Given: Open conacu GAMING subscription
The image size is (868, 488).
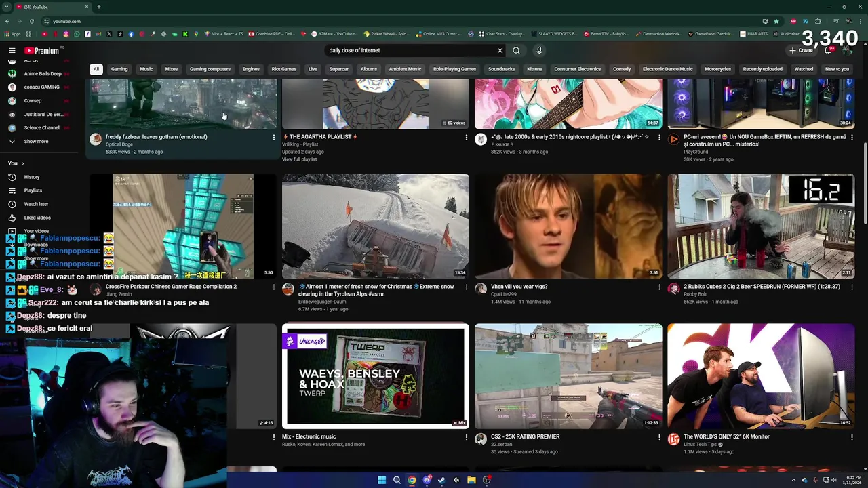Looking at the screenshot, I should [41, 87].
